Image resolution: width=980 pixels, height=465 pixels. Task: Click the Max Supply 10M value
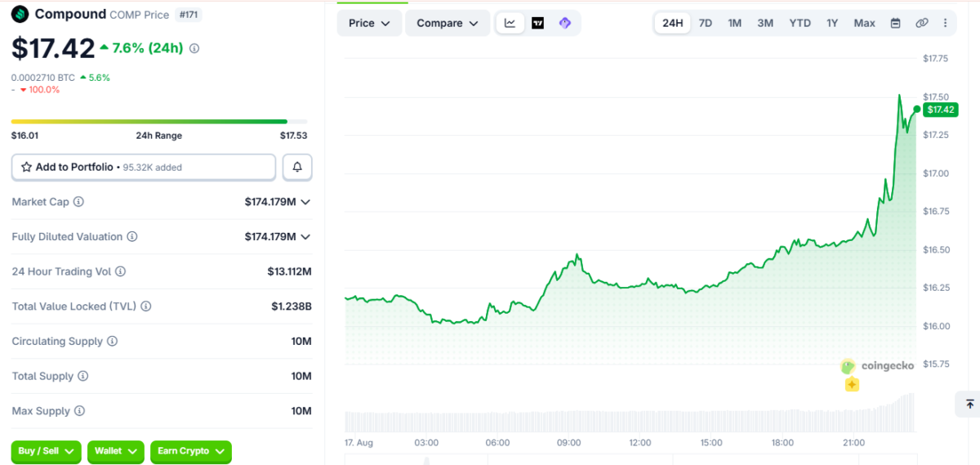(301, 411)
